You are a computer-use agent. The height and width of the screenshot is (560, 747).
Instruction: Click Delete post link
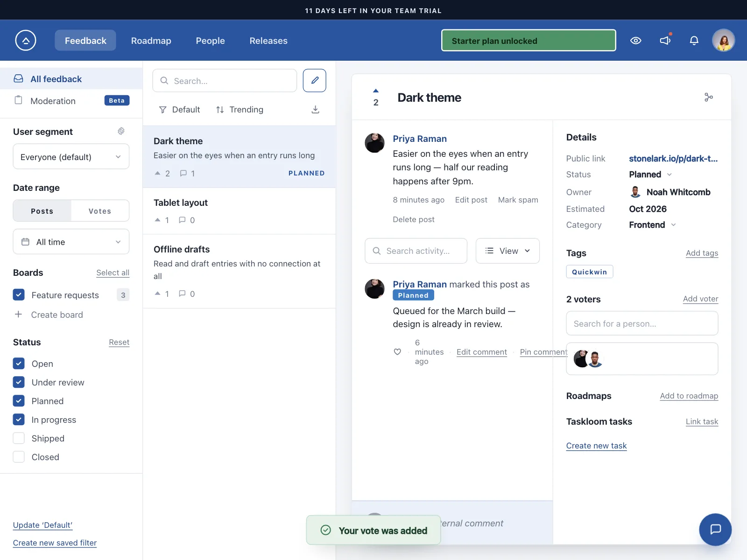pyautogui.click(x=414, y=219)
